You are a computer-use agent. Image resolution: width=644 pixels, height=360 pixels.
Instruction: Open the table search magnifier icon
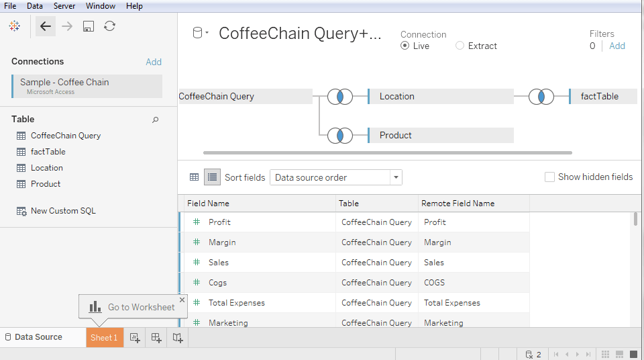point(155,120)
